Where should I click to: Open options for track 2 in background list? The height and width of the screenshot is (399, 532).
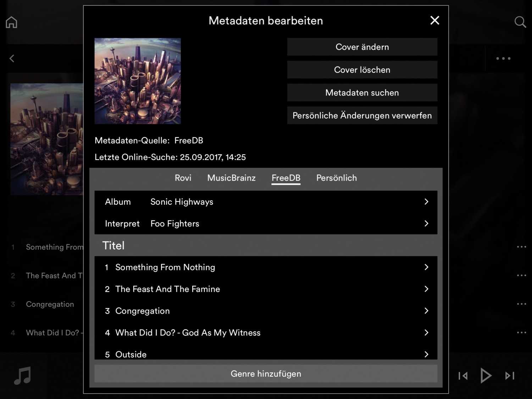pyautogui.click(x=521, y=275)
